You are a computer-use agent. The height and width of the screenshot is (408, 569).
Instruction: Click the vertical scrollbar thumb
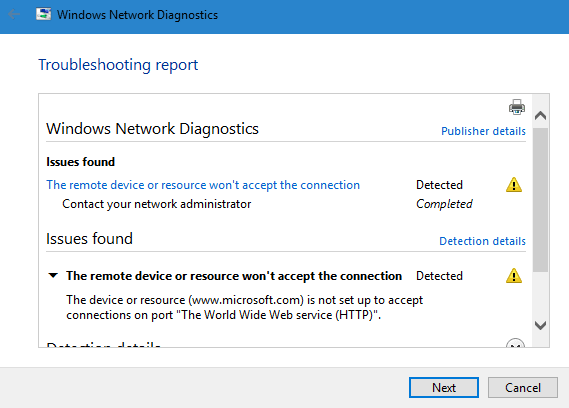(541, 200)
